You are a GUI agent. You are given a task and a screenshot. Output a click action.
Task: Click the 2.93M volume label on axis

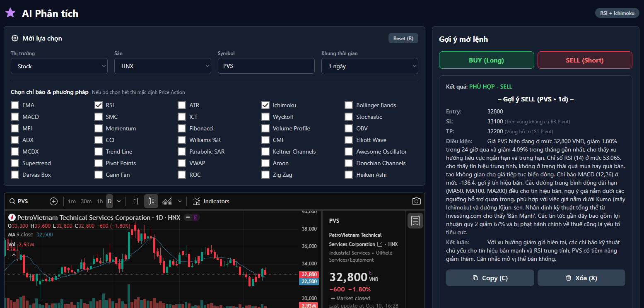click(x=309, y=306)
